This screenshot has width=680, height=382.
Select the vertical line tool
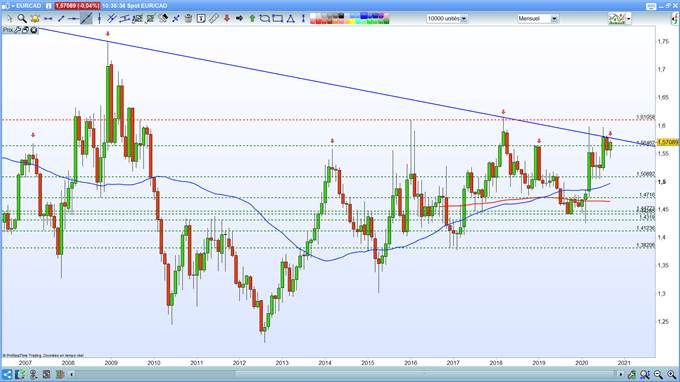tap(100, 19)
